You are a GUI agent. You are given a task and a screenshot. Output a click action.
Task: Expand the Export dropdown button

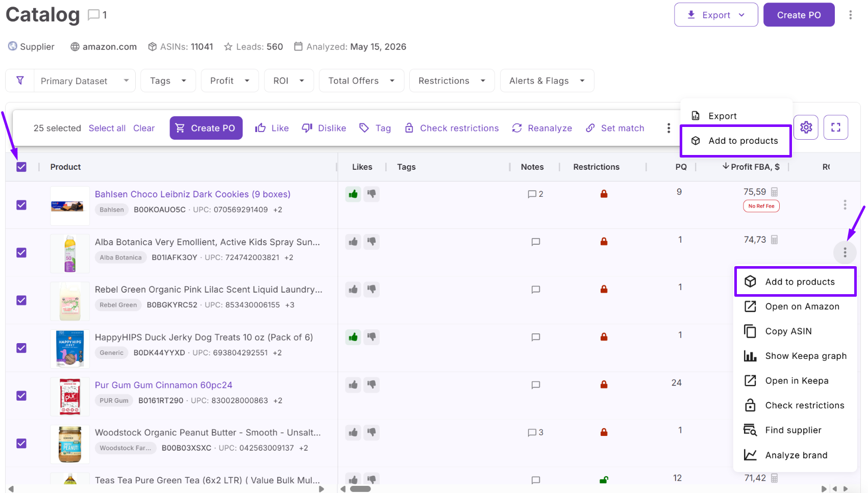coord(716,15)
